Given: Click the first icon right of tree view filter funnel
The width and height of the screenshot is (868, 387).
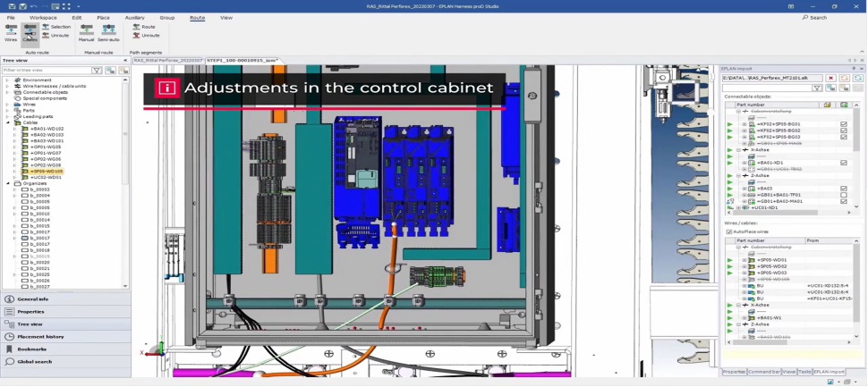Looking at the screenshot, I should (x=110, y=71).
